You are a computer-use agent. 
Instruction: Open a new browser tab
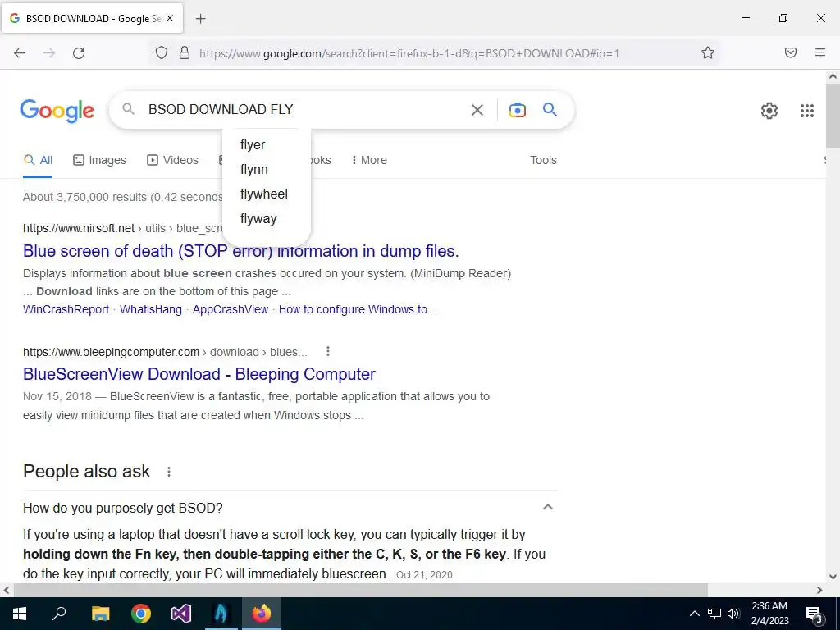click(200, 19)
